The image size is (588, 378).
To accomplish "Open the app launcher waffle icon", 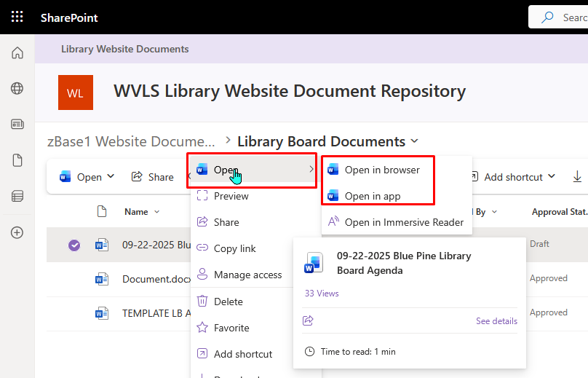I will (17, 17).
